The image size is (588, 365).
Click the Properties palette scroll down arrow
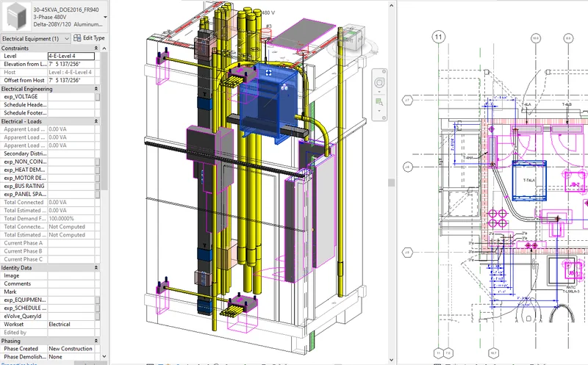click(104, 356)
